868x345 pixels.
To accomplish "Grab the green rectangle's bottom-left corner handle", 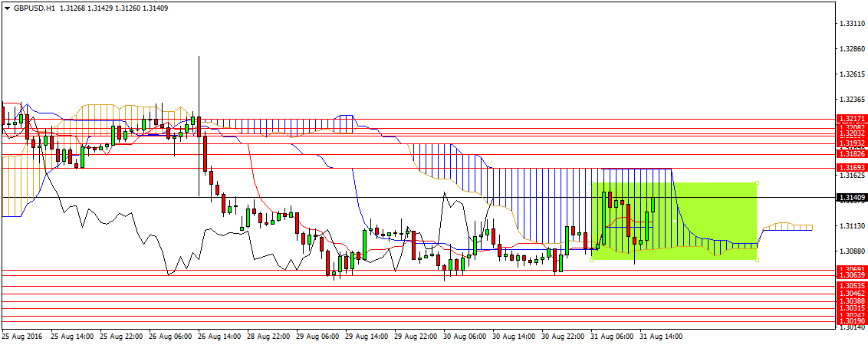I will pyautogui.click(x=592, y=260).
